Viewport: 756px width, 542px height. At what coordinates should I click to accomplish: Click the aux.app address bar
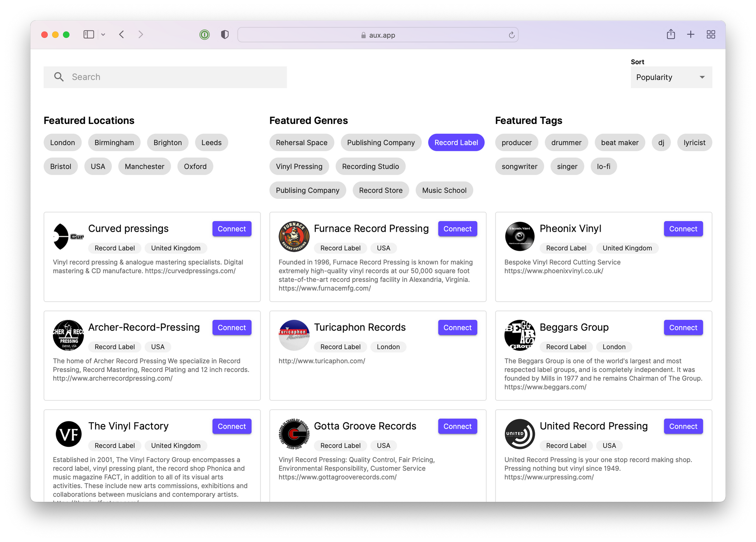[x=378, y=35]
